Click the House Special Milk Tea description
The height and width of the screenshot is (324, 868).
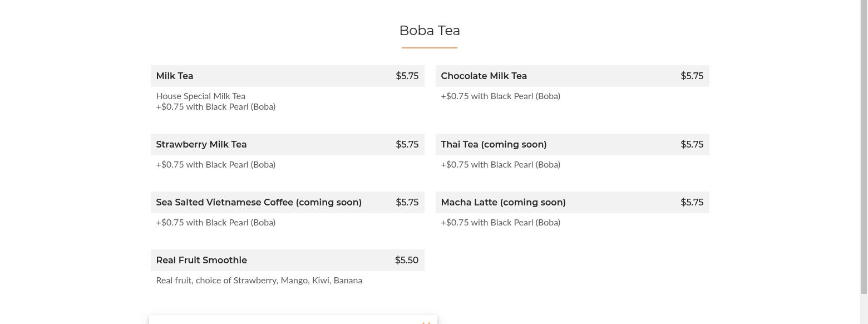[201, 96]
